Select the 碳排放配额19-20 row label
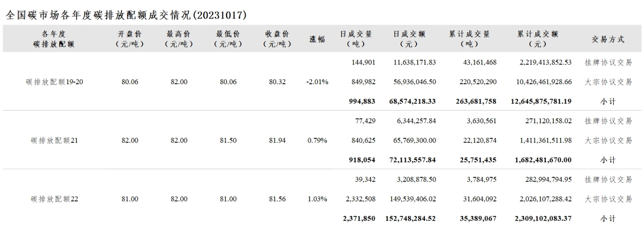This screenshot has height=231, width=644. pos(55,82)
